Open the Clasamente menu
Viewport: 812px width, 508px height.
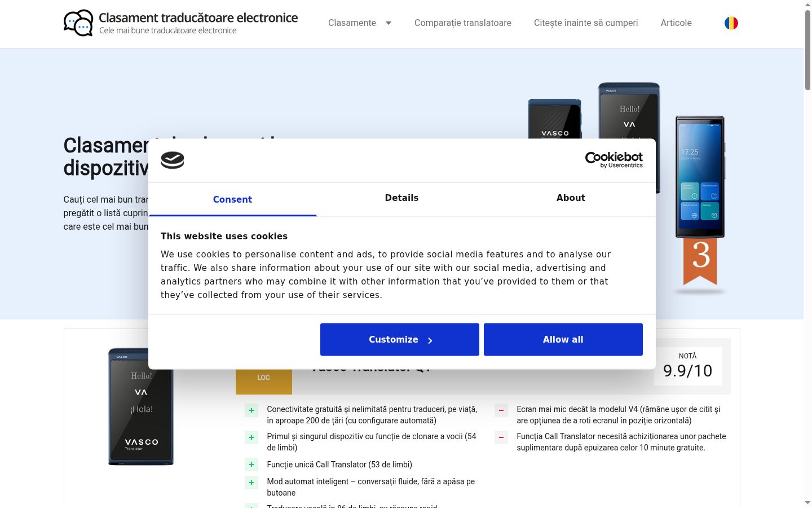pos(352,23)
